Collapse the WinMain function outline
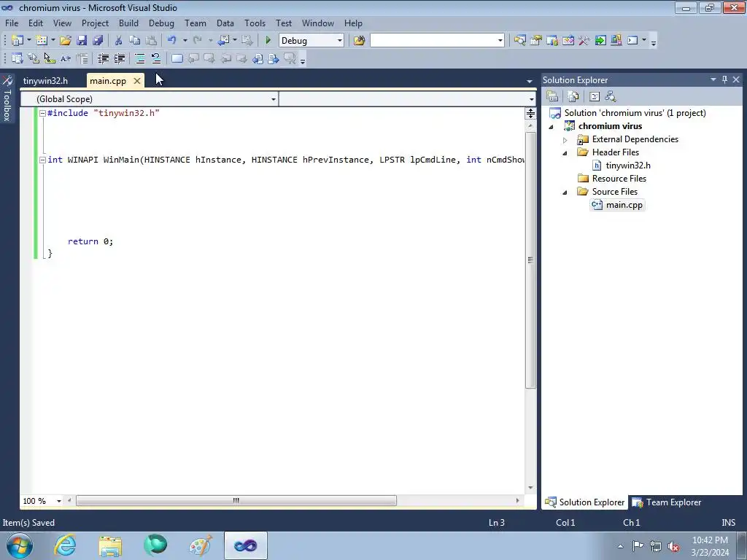Screen dimensions: 747x560 coord(42,160)
